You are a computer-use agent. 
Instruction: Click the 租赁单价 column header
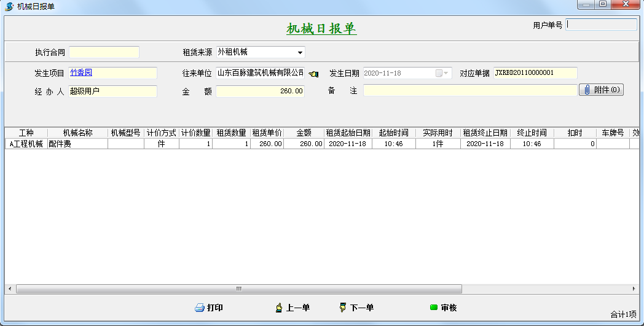(x=267, y=133)
